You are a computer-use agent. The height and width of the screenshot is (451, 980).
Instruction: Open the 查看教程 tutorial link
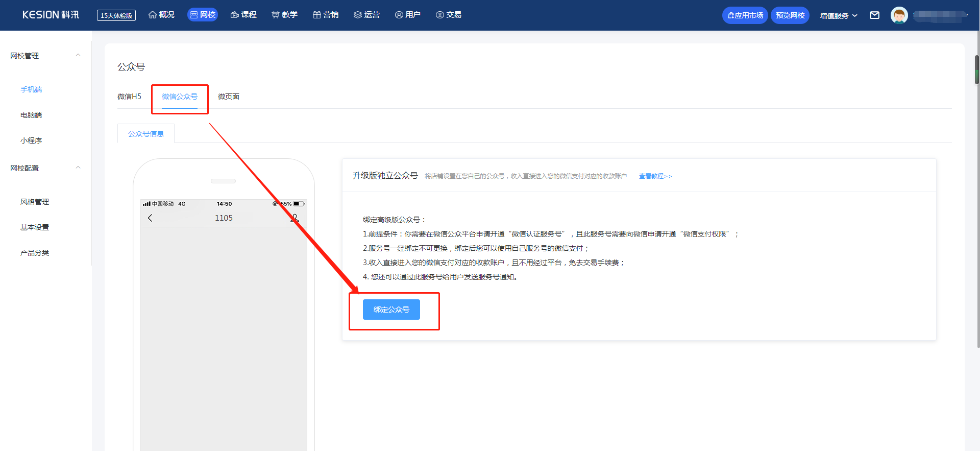point(655,176)
